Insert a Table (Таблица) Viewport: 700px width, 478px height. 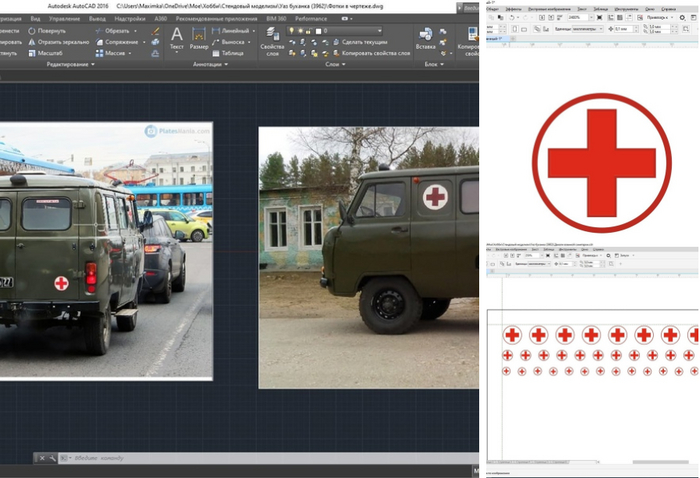228,53
